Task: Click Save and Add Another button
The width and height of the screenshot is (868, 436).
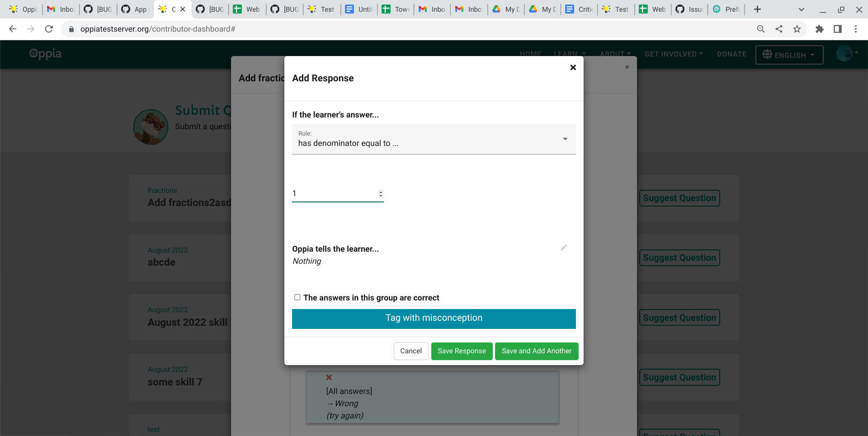Action: (537, 351)
